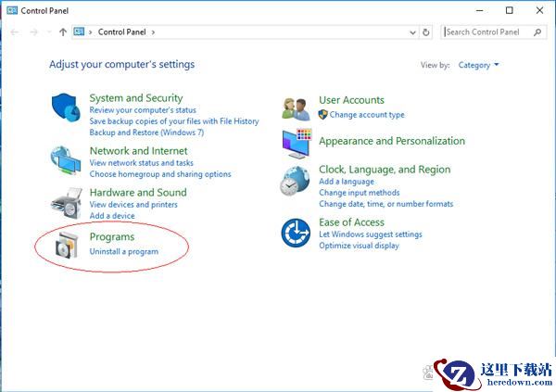Go up one folder level arrow
This screenshot has width=556, height=392.
pyautogui.click(x=63, y=32)
